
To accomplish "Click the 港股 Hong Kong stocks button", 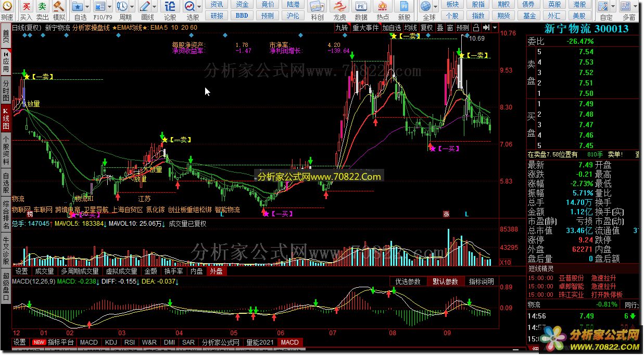I will click(x=579, y=4).
